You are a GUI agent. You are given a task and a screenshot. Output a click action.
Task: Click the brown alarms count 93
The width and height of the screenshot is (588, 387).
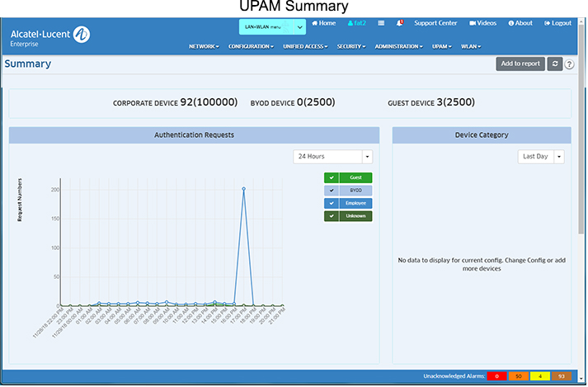click(562, 376)
